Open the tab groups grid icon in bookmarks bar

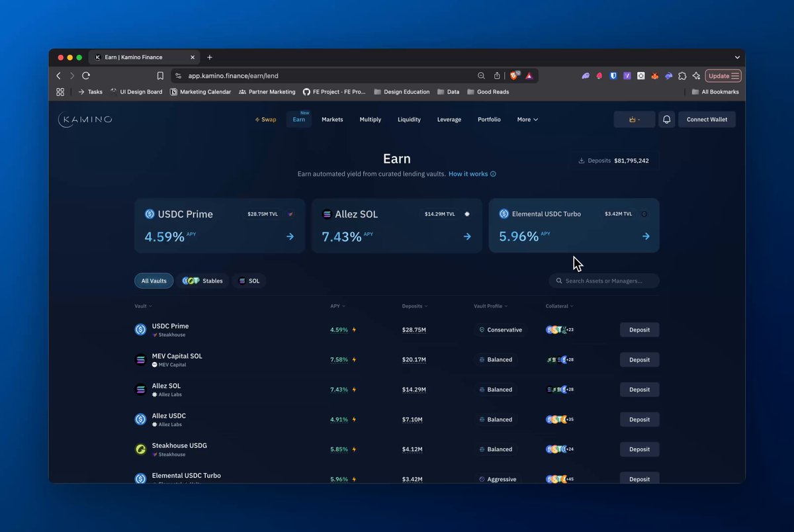60,92
